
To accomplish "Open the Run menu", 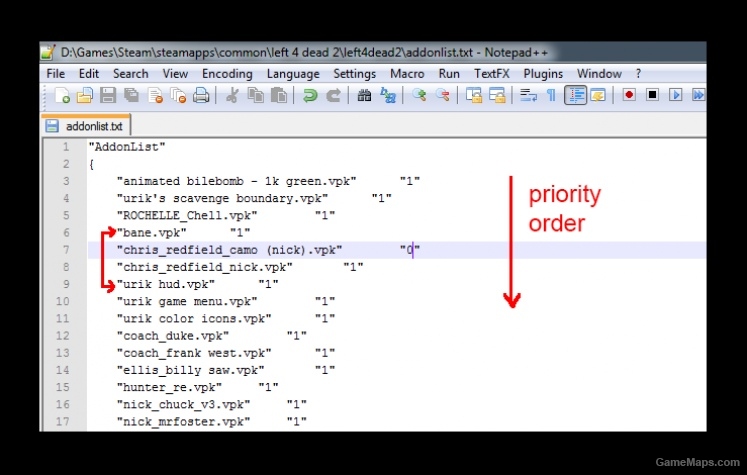I will (449, 74).
